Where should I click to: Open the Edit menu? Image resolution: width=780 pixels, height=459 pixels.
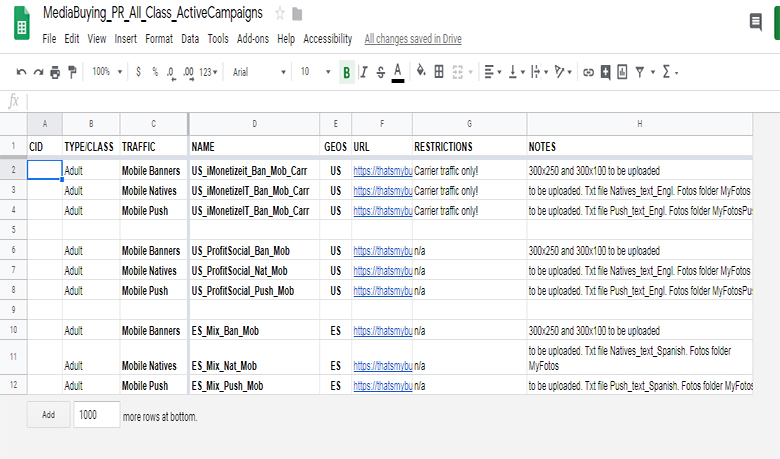coord(72,39)
